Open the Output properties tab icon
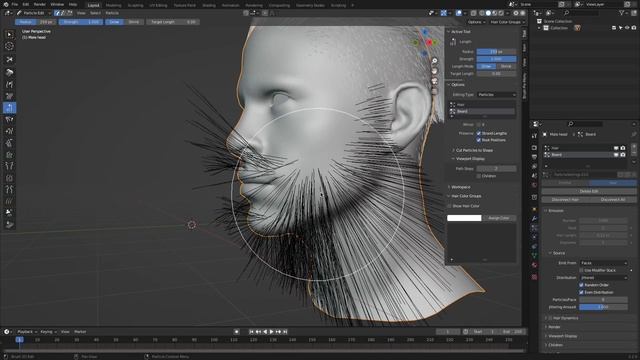This screenshot has height=360, width=640. [534, 157]
